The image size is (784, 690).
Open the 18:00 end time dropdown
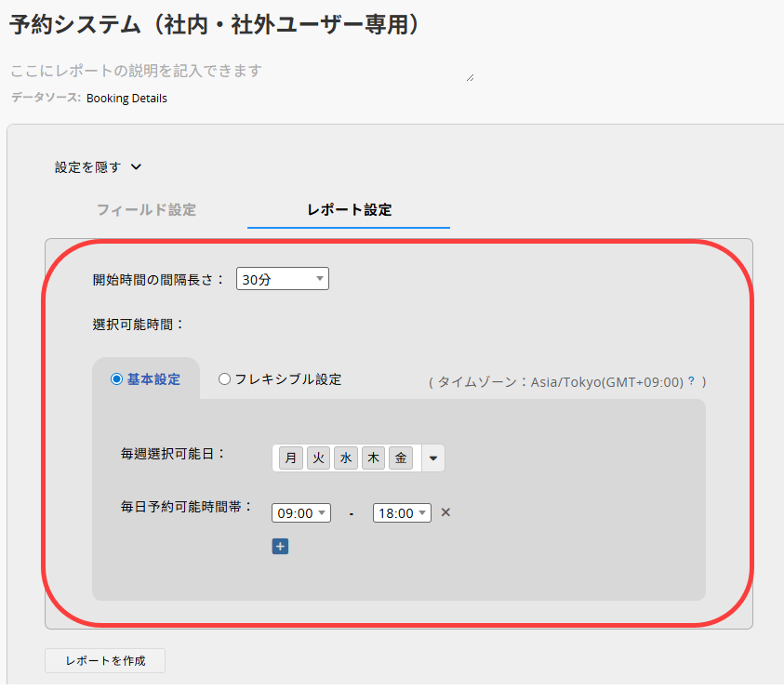click(x=402, y=513)
